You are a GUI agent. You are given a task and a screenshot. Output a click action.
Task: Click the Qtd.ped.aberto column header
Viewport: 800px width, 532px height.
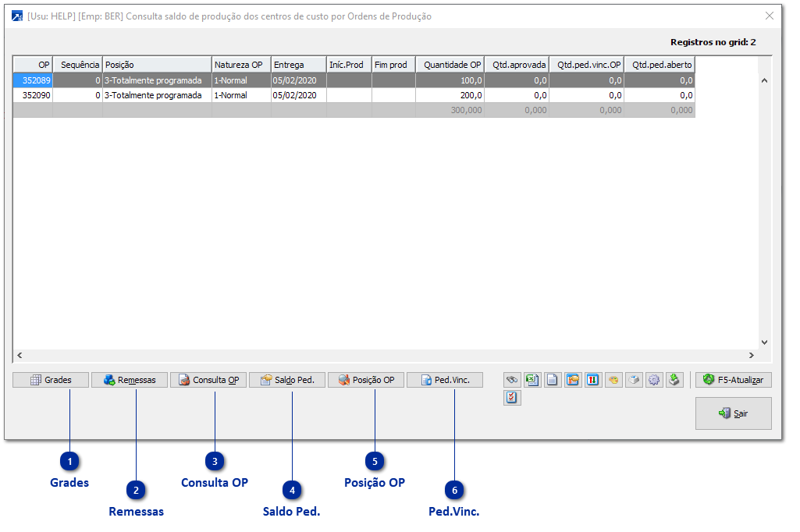[660, 65]
